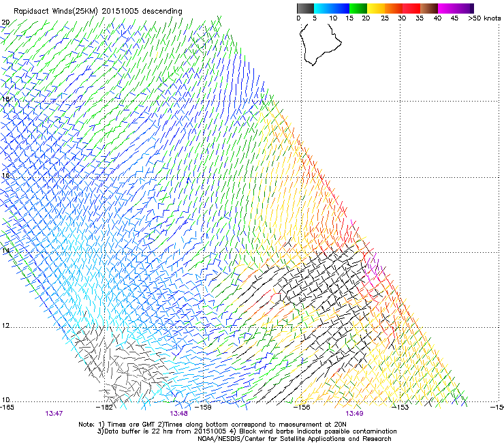Click the purple time label '13:48'

[178, 414]
